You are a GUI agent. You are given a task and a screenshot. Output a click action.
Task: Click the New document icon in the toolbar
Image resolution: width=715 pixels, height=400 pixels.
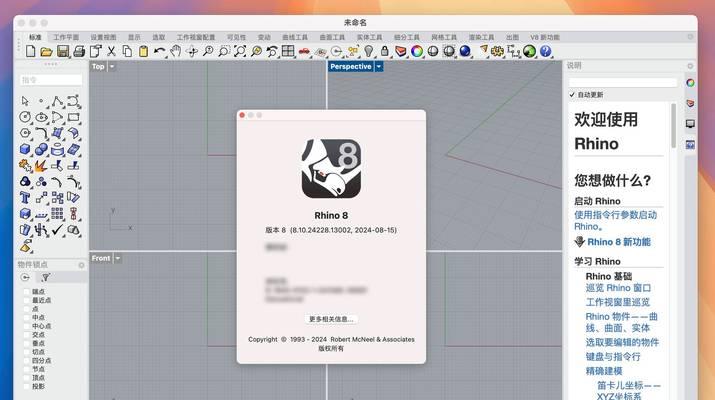(31, 51)
